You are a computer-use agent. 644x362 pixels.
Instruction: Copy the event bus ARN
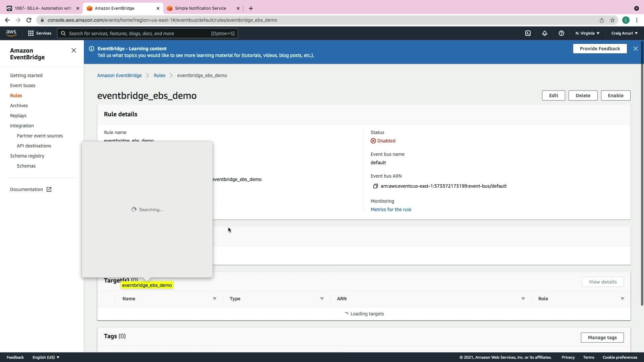(x=375, y=186)
